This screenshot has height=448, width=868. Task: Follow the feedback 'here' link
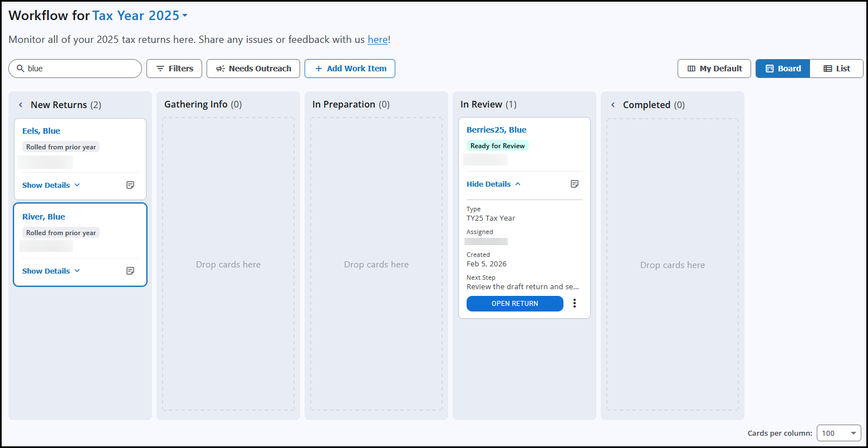(x=377, y=40)
